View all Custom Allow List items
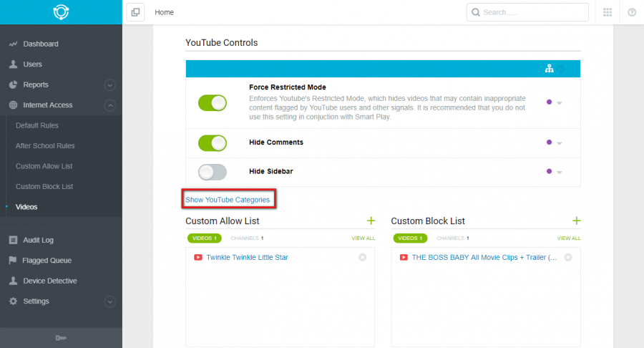This screenshot has width=644, height=348. pyautogui.click(x=363, y=238)
